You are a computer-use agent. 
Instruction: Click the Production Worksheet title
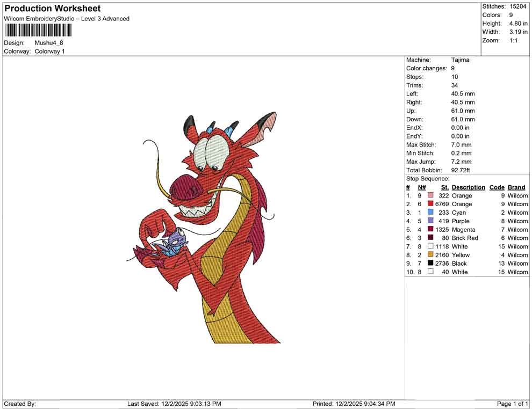(x=52, y=9)
